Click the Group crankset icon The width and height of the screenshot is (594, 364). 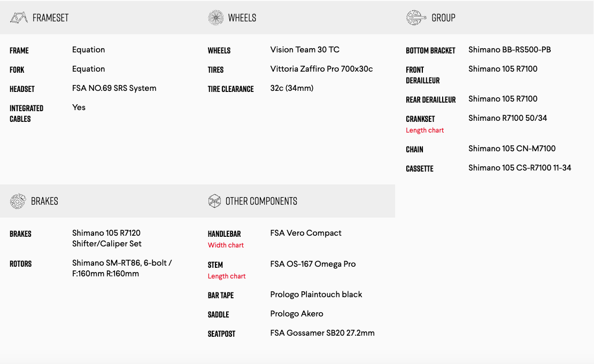click(416, 18)
